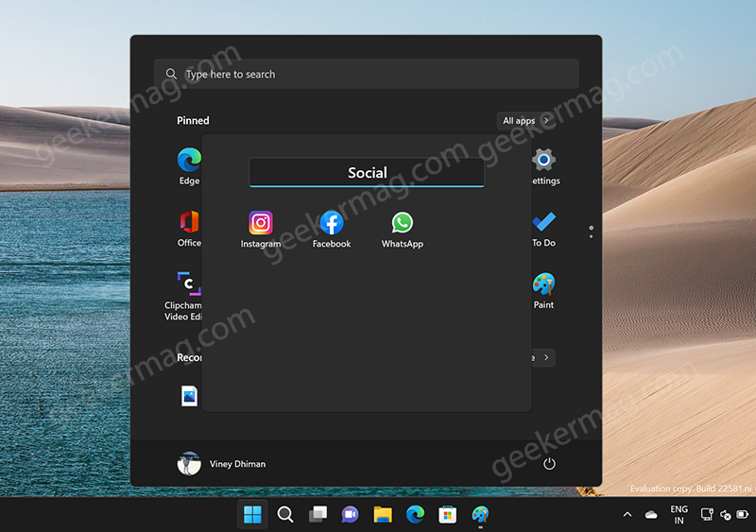Check battery status tray icon

tap(743, 515)
